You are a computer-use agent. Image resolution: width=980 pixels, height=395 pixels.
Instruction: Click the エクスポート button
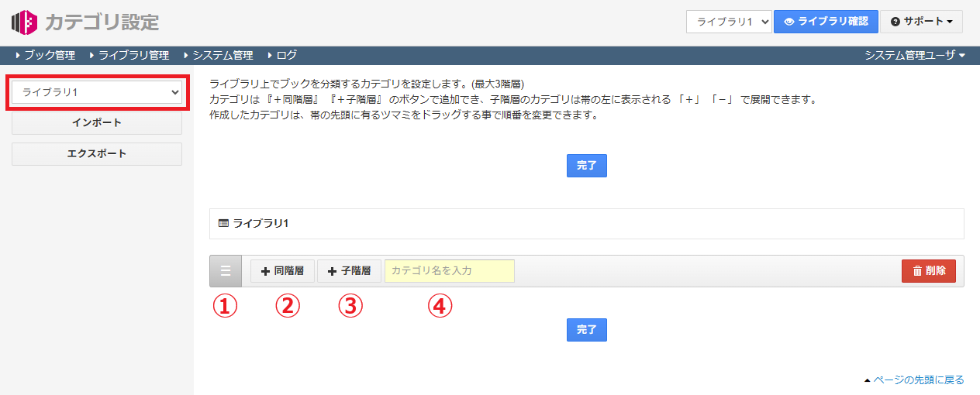[97, 153]
